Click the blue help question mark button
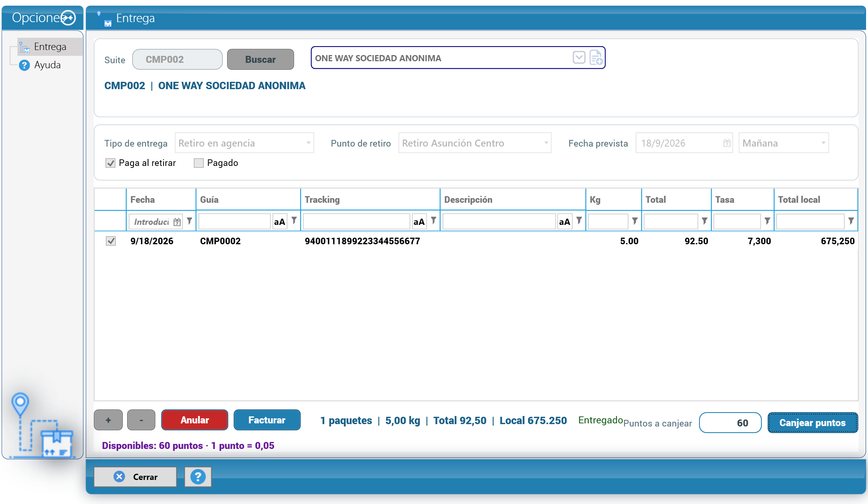The image size is (868, 504). coord(198,477)
